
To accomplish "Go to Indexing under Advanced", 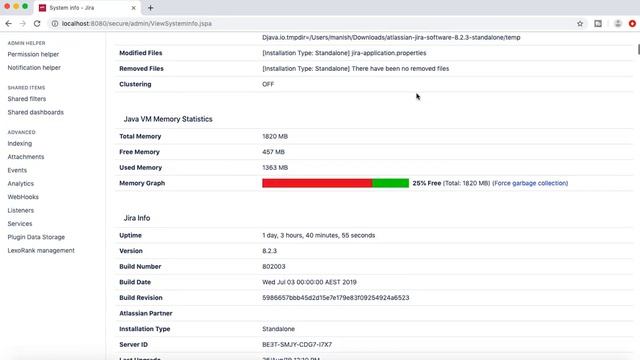I will click(x=20, y=144).
